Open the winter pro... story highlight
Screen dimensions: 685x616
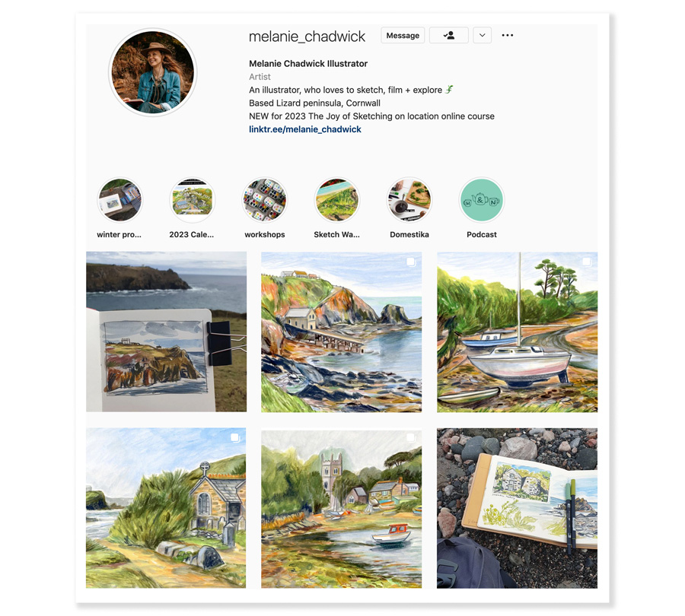coord(119,200)
